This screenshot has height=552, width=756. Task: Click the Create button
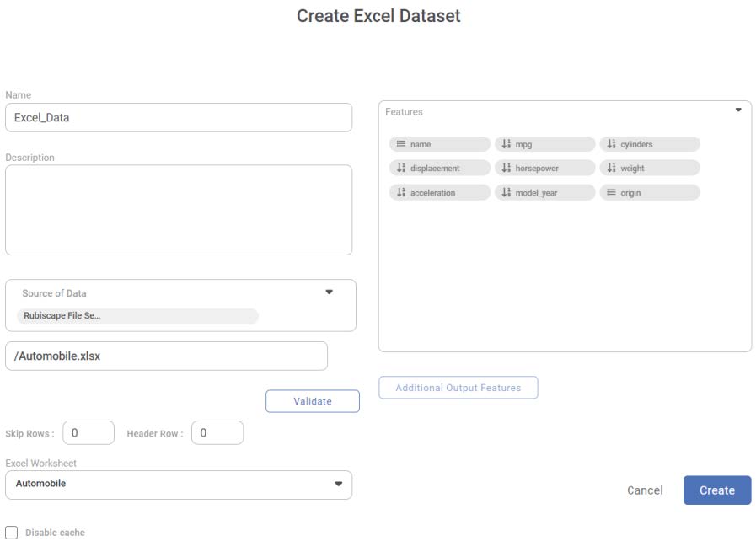(716, 490)
